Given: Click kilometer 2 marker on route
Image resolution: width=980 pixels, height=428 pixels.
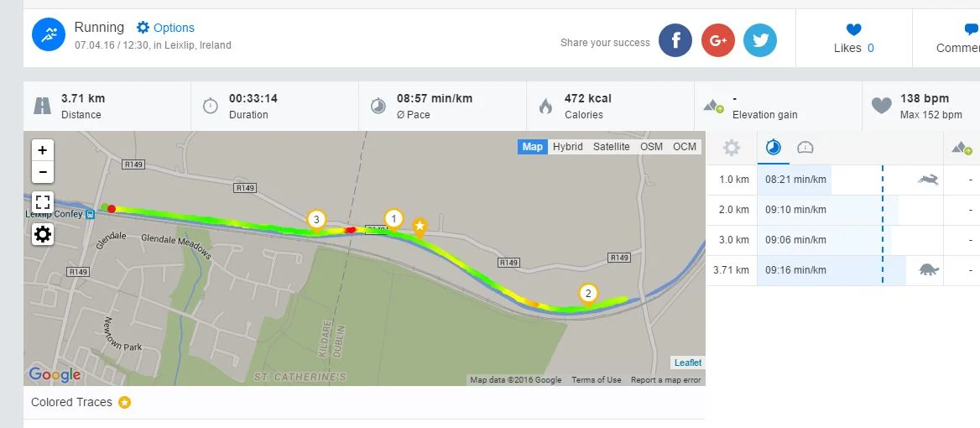Looking at the screenshot, I should point(588,293).
